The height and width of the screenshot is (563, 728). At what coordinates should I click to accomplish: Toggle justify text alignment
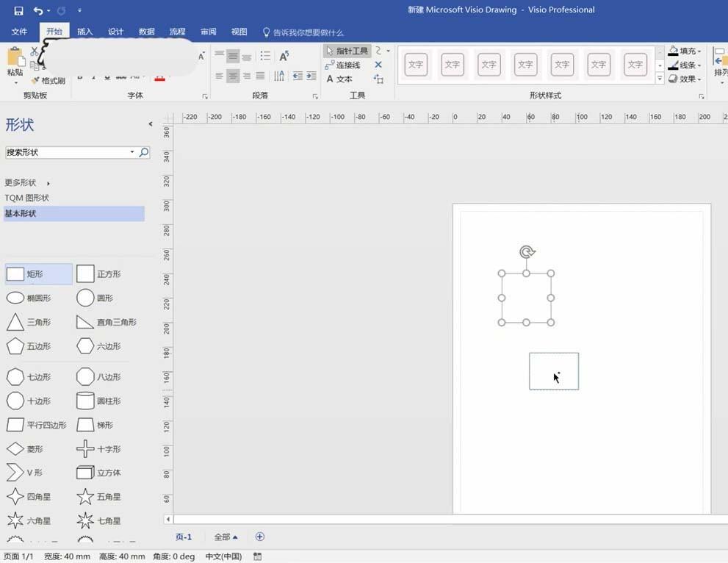pos(260,76)
